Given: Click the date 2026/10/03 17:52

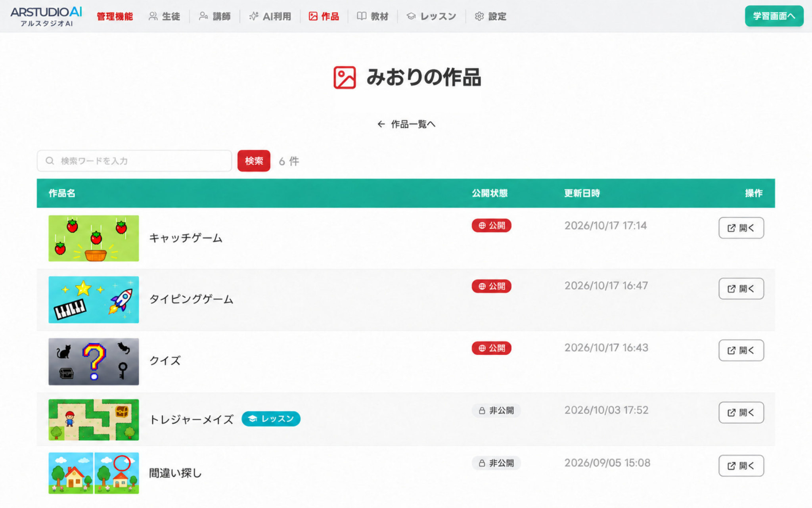Looking at the screenshot, I should [x=606, y=410].
